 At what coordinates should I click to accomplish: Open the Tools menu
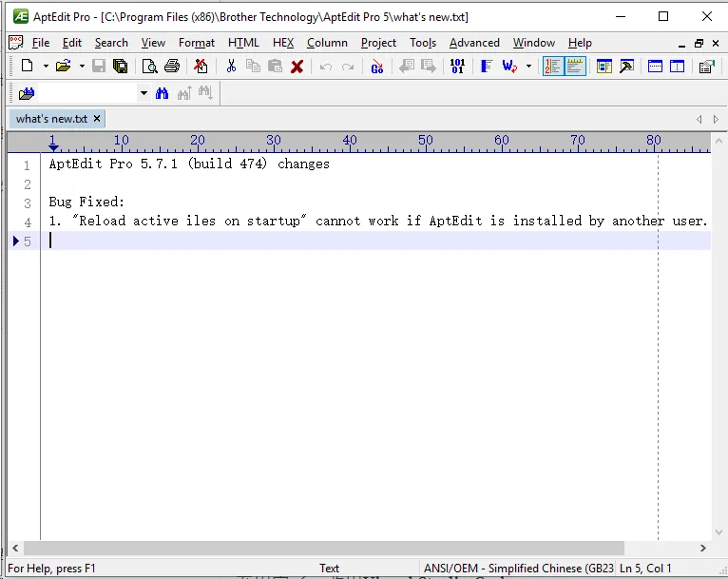coord(423,43)
